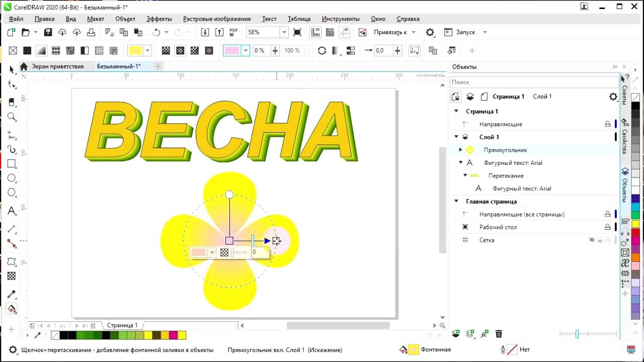Pick the yellow swatch in right color palette
The width and height of the screenshot is (644, 362).
click(635, 224)
